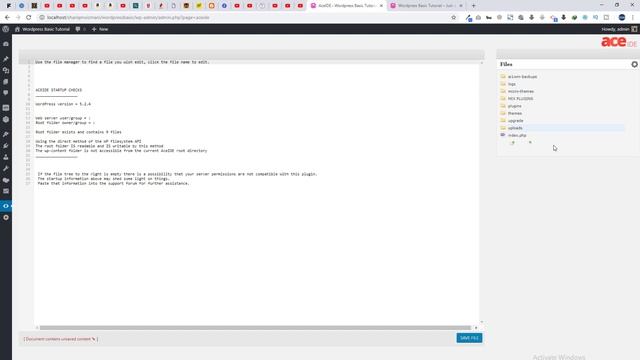Visit site via Wordpress Basic Tutorial link
The height and width of the screenshot is (360, 640).
42,29
